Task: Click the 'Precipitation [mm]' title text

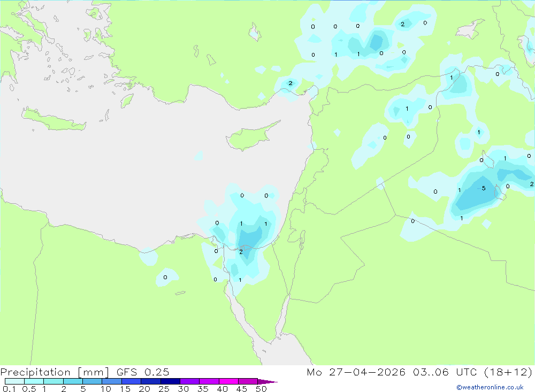Action: coord(55,372)
